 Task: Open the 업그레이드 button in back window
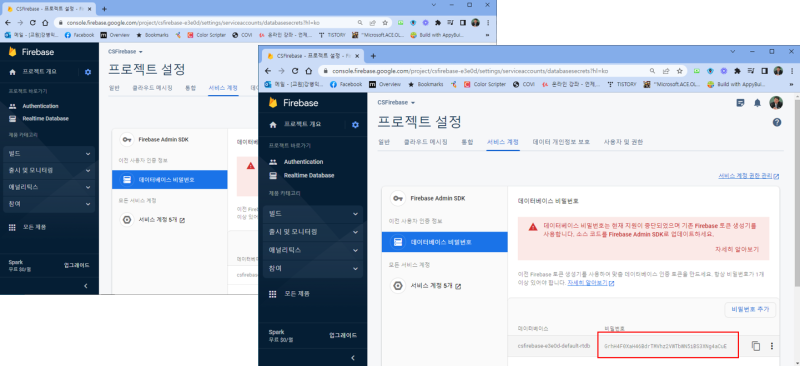pyautogui.click(x=77, y=265)
